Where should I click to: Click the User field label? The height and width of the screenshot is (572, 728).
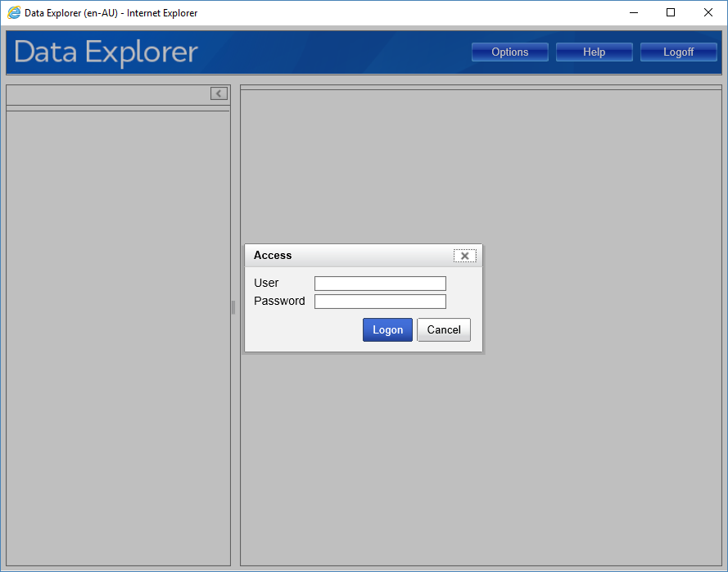266,283
